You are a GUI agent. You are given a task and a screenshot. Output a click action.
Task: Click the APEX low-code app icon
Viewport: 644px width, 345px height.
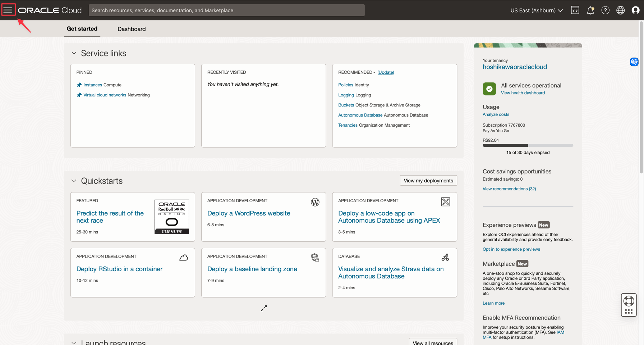446,202
